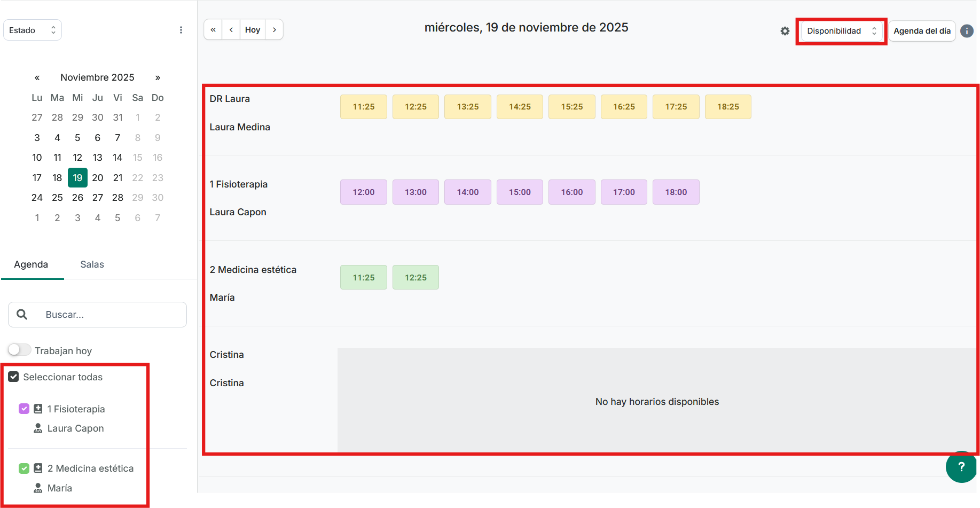This screenshot has width=980, height=508.
Task: Uncheck the Seleccionar todas checkbox
Action: tap(14, 377)
